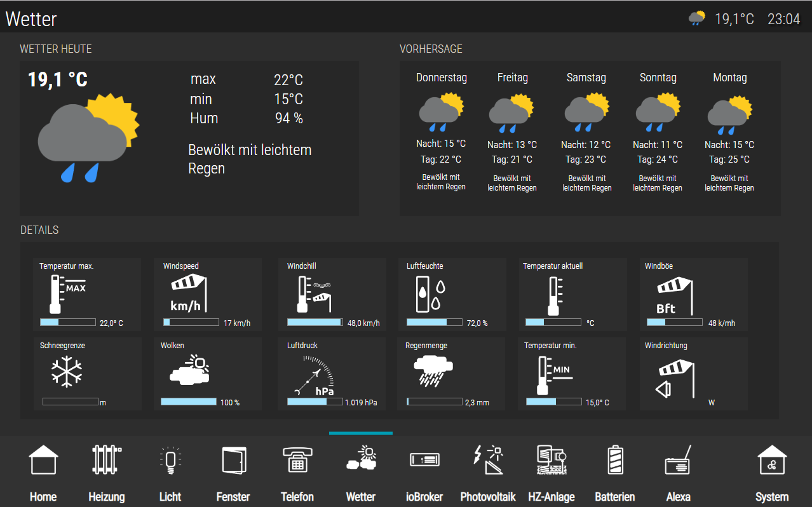Click the Samstag Tag: 23 °C text
Viewport: 812px width, 507px height.
point(586,159)
